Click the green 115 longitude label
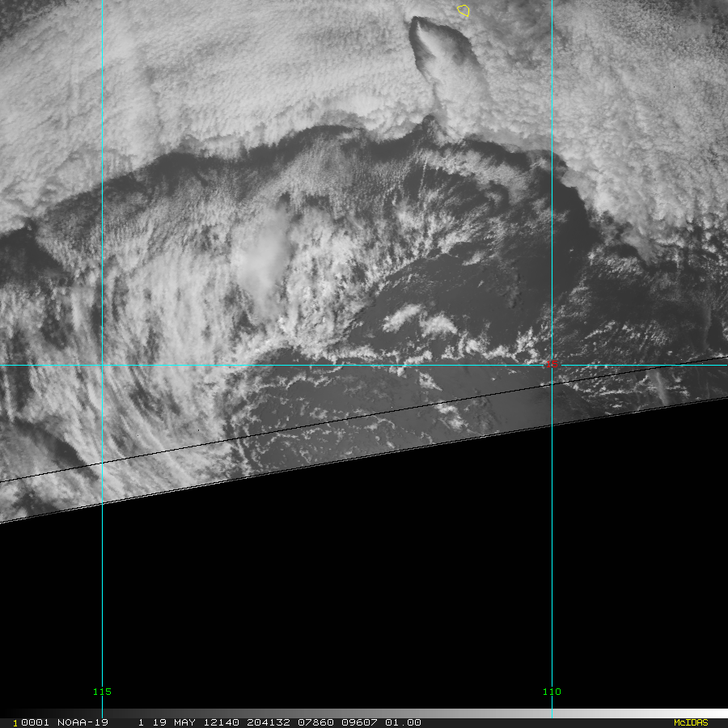Screen dimensions: 728x728 (102, 692)
